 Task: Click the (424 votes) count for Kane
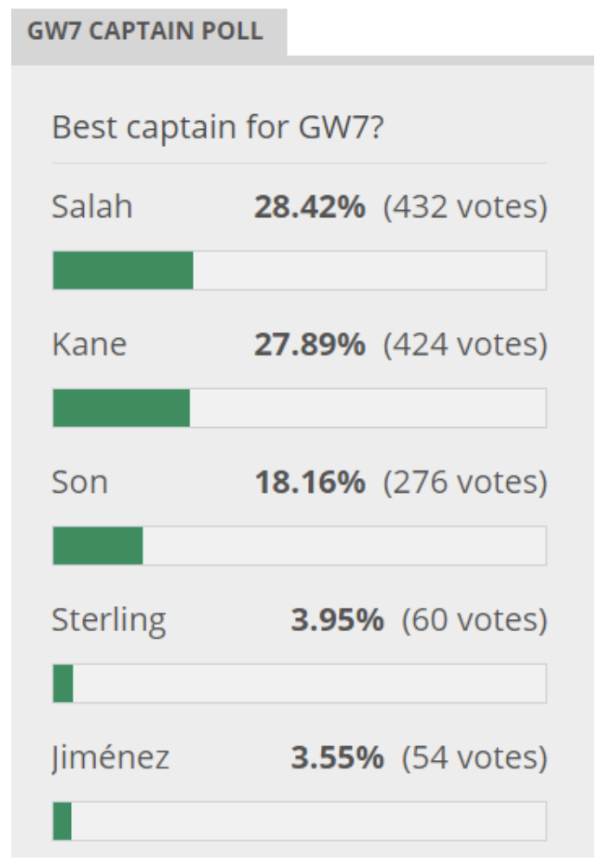(465, 344)
